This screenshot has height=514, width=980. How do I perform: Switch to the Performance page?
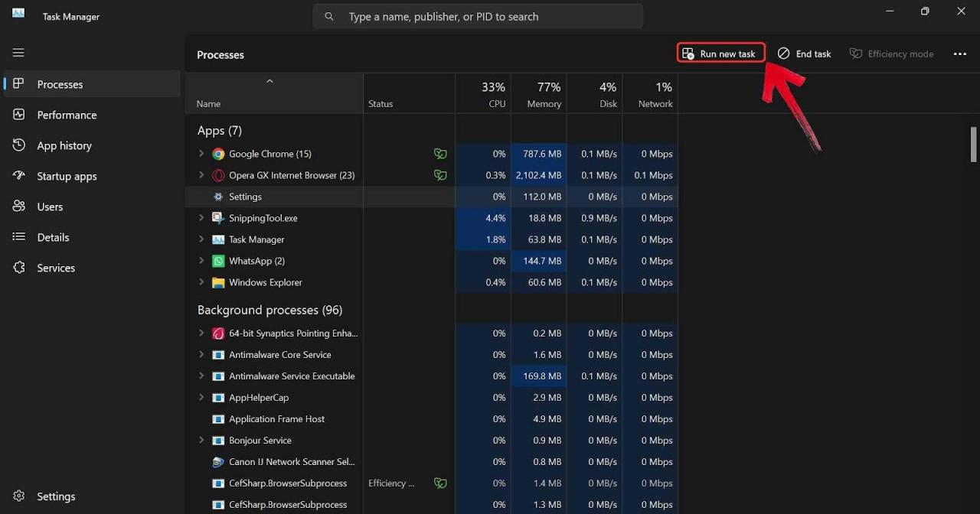click(67, 115)
